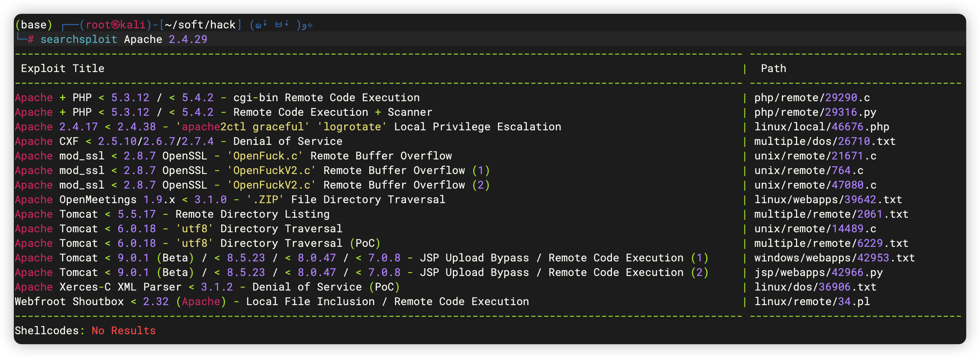This screenshot has height=358, width=980.
Task: Click path linux/remote/34.pl
Action: click(x=812, y=302)
